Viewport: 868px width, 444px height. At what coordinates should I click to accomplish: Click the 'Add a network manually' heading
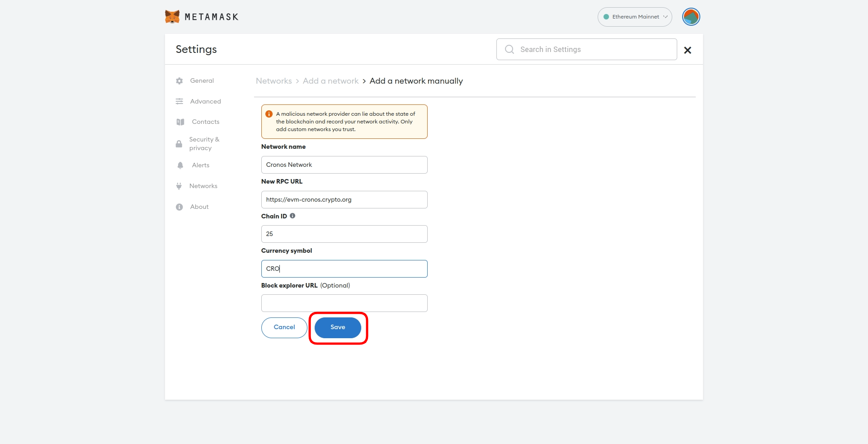click(x=416, y=81)
